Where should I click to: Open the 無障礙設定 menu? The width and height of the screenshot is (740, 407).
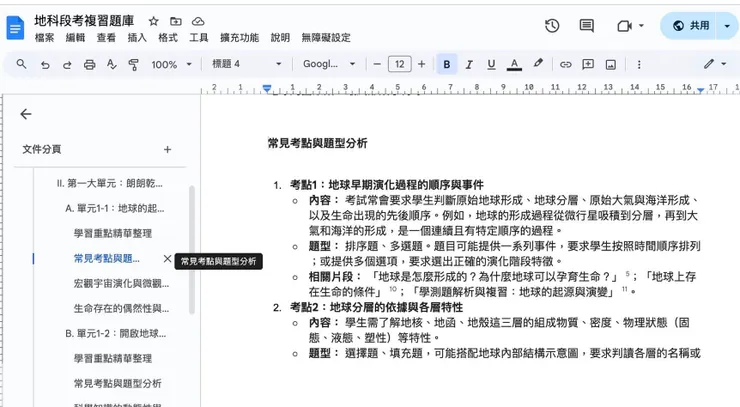[x=326, y=38]
